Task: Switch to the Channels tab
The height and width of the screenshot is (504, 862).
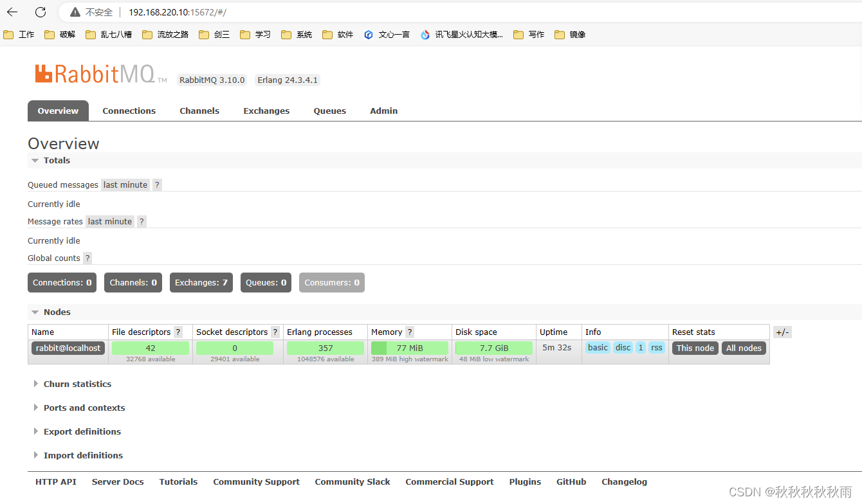Action: tap(199, 111)
